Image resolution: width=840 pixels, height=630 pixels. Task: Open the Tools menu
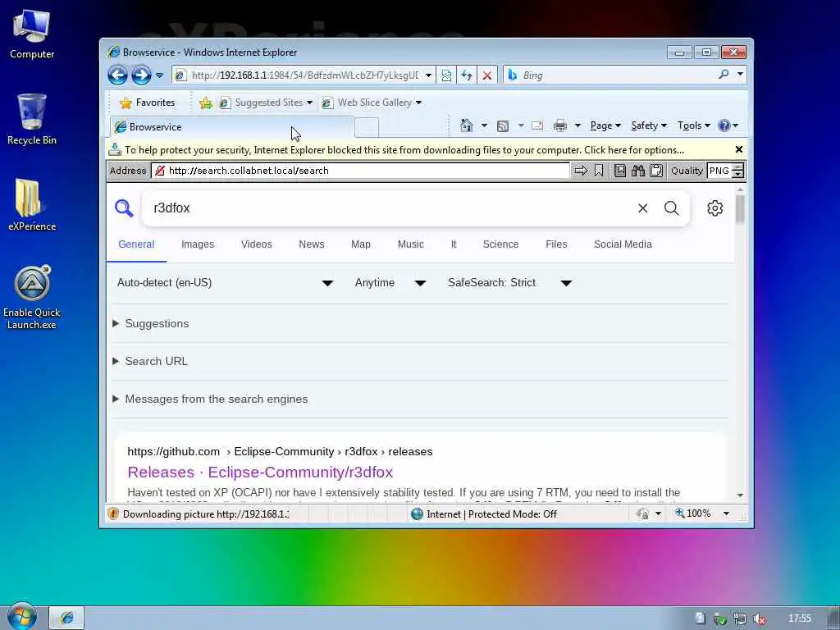pos(694,126)
